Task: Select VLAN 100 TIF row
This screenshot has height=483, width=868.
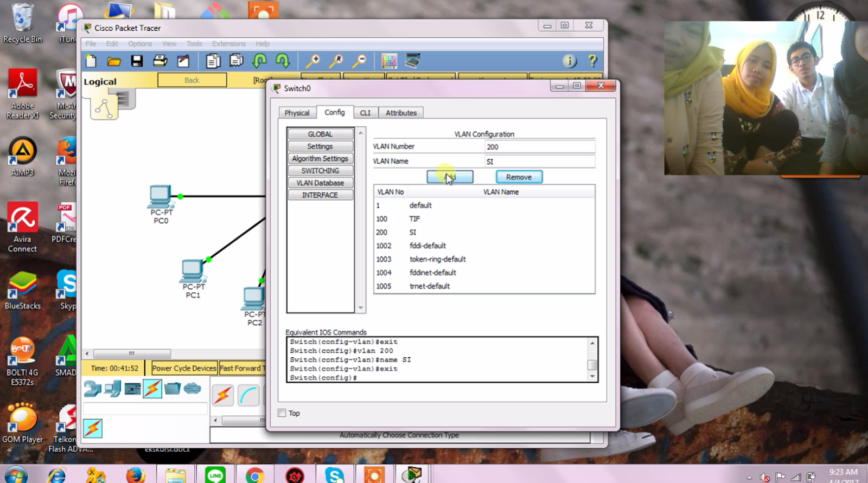Action: coord(484,219)
